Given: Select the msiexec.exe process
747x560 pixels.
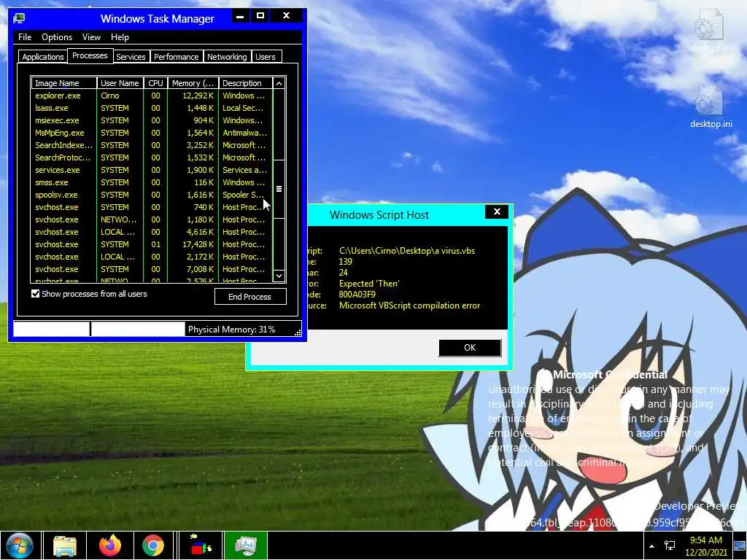Looking at the screenshot, I should (x=152, y=120).
